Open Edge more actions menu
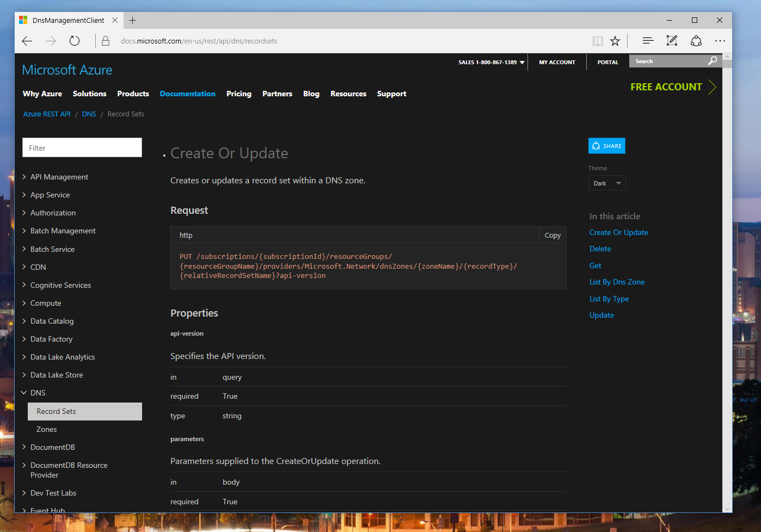Viewport: 761px width, 532px height. [720, 41]
